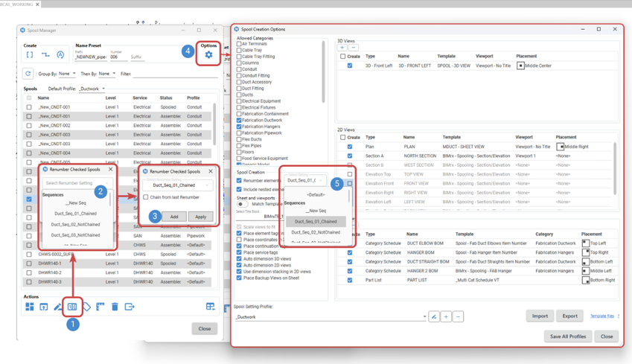The image size is (632, 364).
Task: Click the brackets create spool icon
Action: point(29,55)
